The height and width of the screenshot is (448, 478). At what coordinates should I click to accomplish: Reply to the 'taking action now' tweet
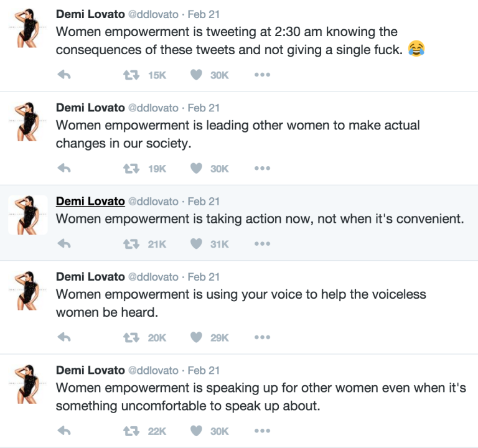tap(63, 244)
